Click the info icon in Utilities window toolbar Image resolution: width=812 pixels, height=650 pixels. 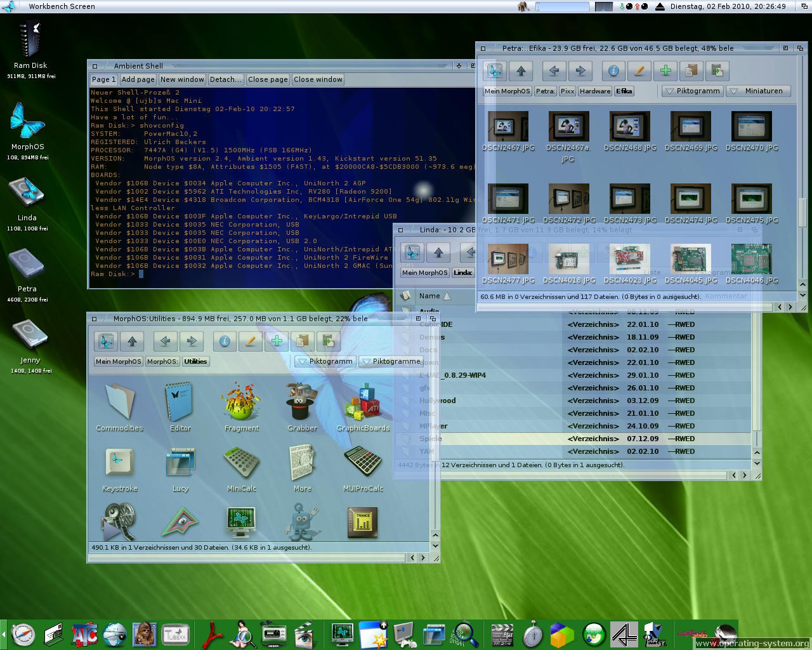[225, 342]
